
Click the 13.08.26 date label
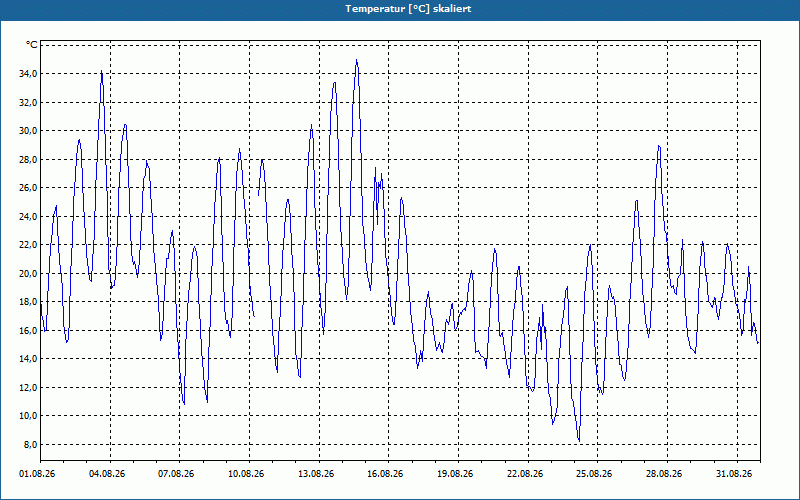coord(316,474)
